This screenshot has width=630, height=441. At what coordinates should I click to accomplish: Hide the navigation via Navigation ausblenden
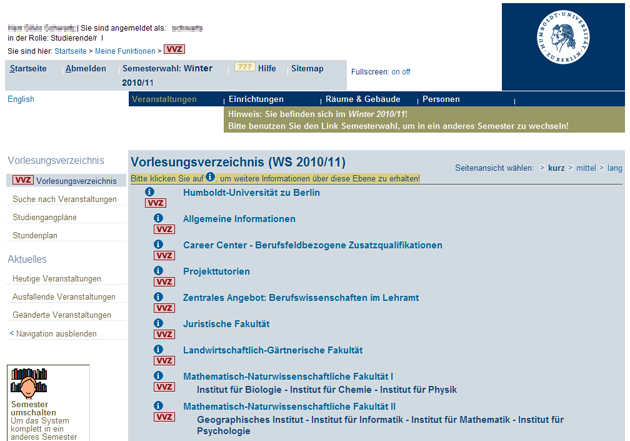point(54,332)
